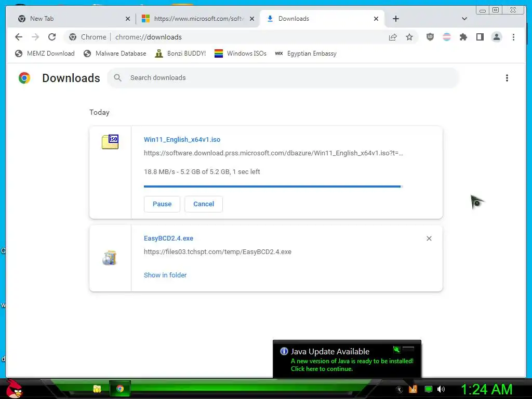Open the Downloads page more-actions menu
This screenshot has height=399, width=532.
pyautogui.click(x=507, y=78)
